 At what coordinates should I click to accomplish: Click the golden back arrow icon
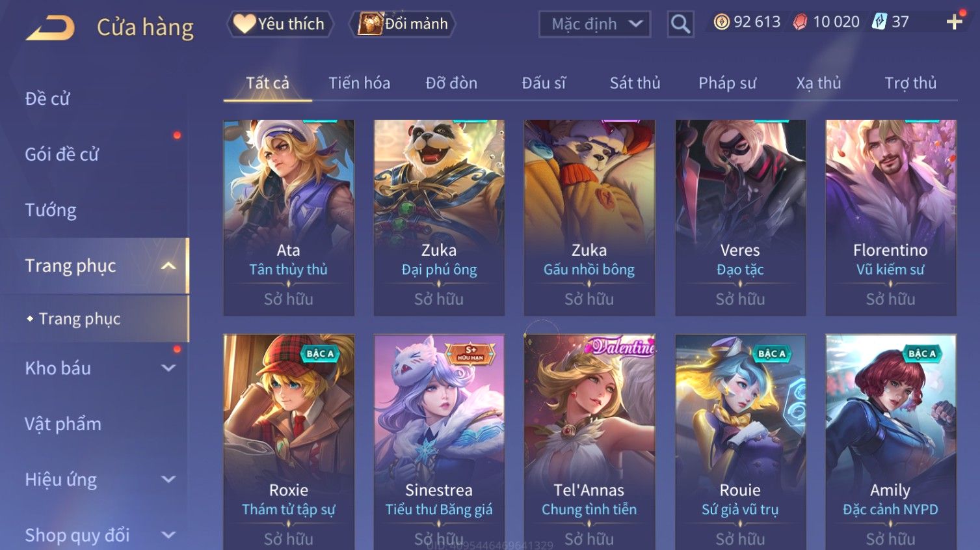50,28
